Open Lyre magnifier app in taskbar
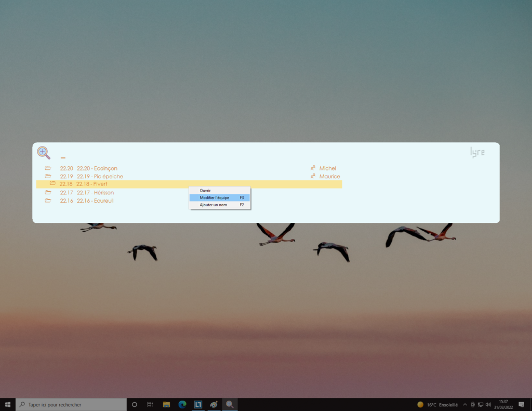Screen dimensions: 532x411 (230, 405)
